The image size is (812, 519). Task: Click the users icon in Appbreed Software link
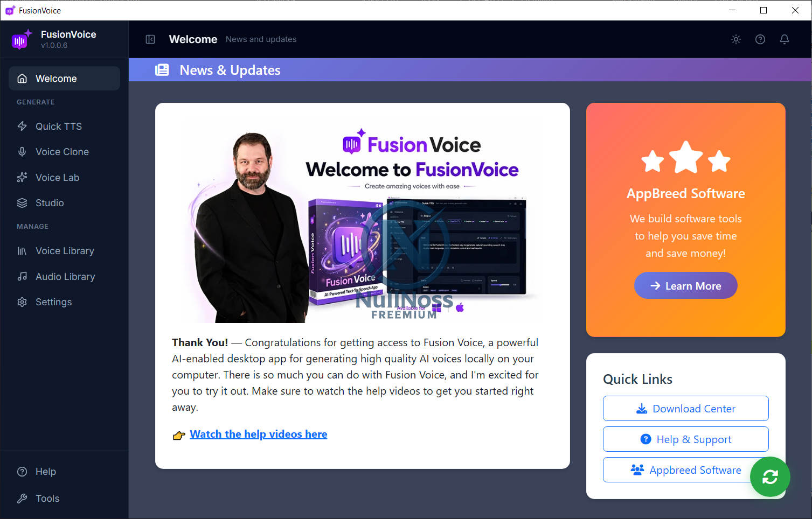coord(637,470)
